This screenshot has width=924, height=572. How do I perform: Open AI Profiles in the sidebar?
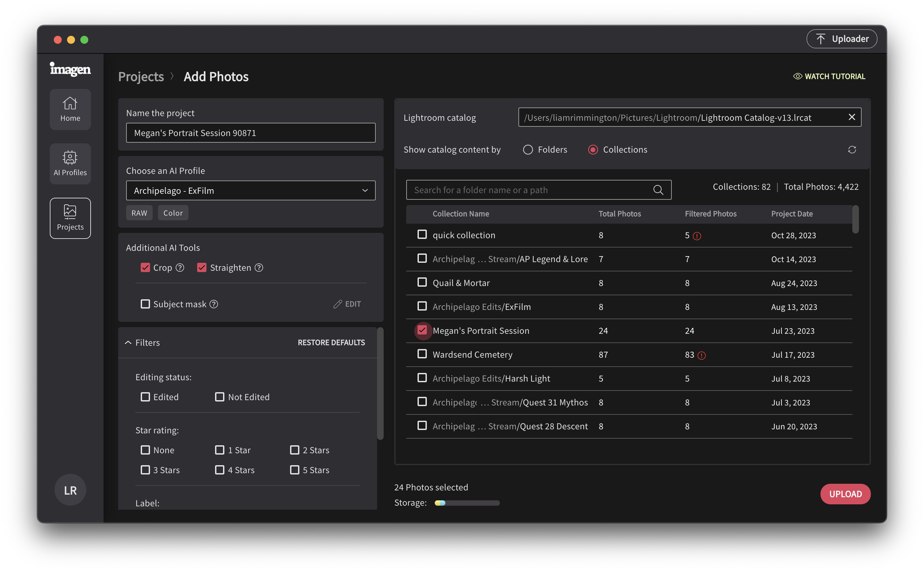(70, 164)
